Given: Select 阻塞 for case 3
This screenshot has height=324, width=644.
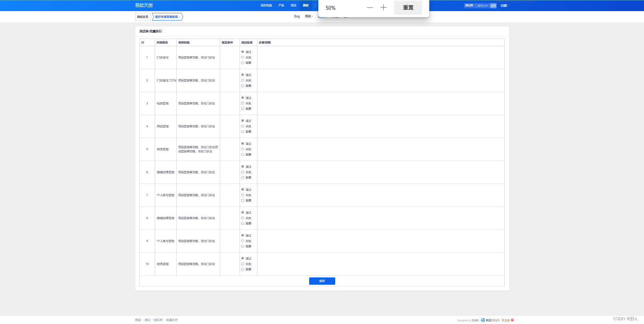Looking at the screenshot, I should pos(243,109).
